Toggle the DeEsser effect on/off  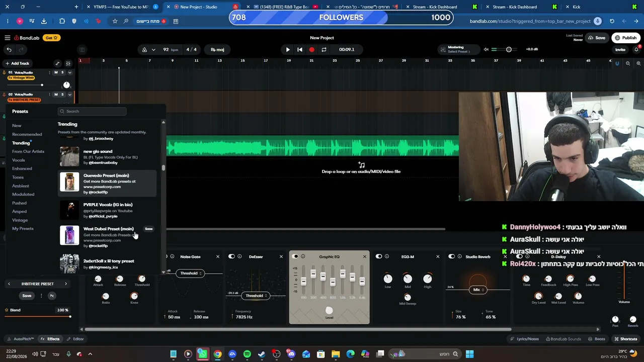pyautogui.click(x=232, y=257)
